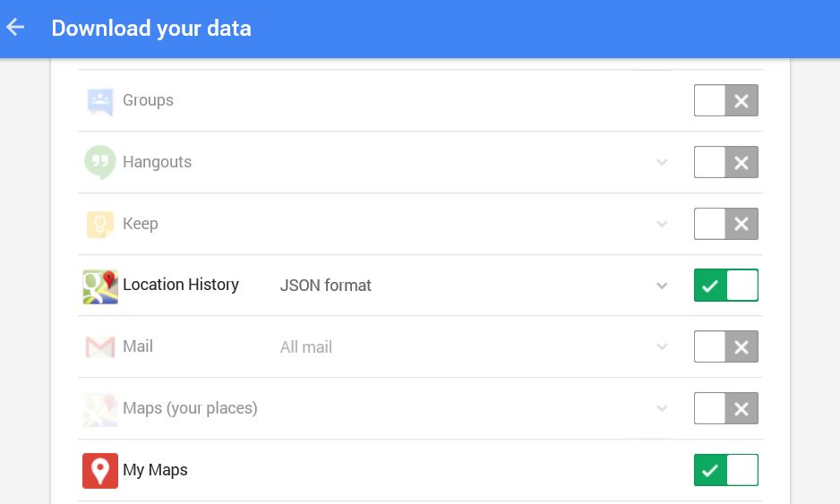Image resolution: width=840 pixels, height=504 pixels.
Task: Click the Hangouts speech bubble icon
Action: [100, 162]
